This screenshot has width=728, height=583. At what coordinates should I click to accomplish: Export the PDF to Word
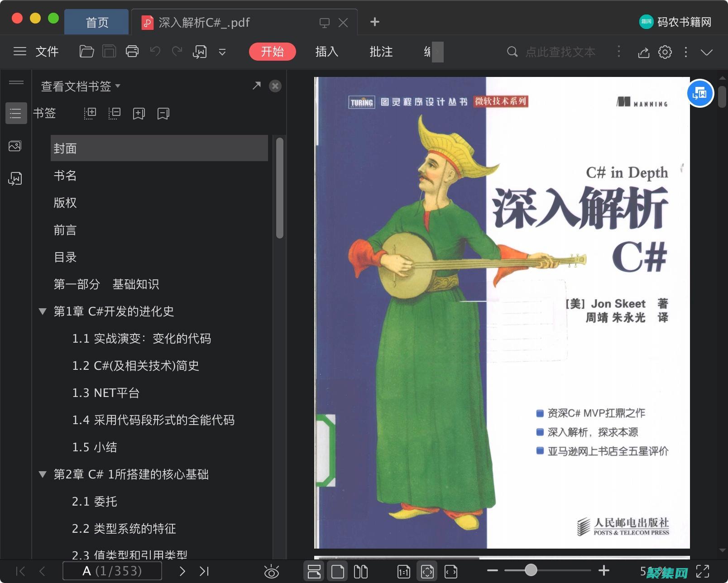pos(200,52)
